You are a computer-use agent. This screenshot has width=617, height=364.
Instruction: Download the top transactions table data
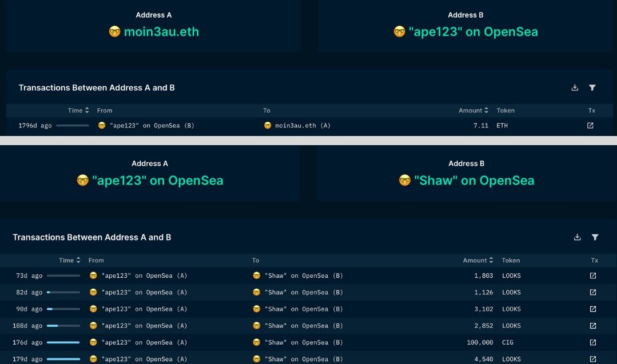(x=575, y=87)
